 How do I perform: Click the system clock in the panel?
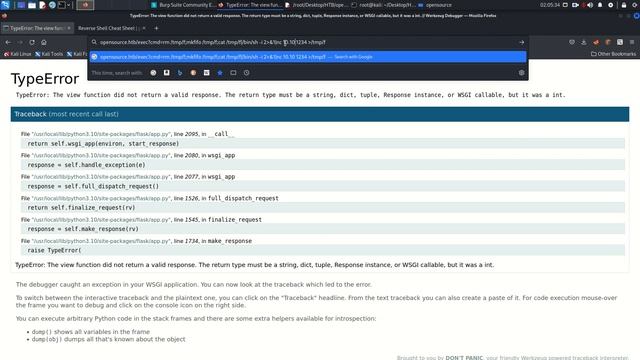pos(549,5)
